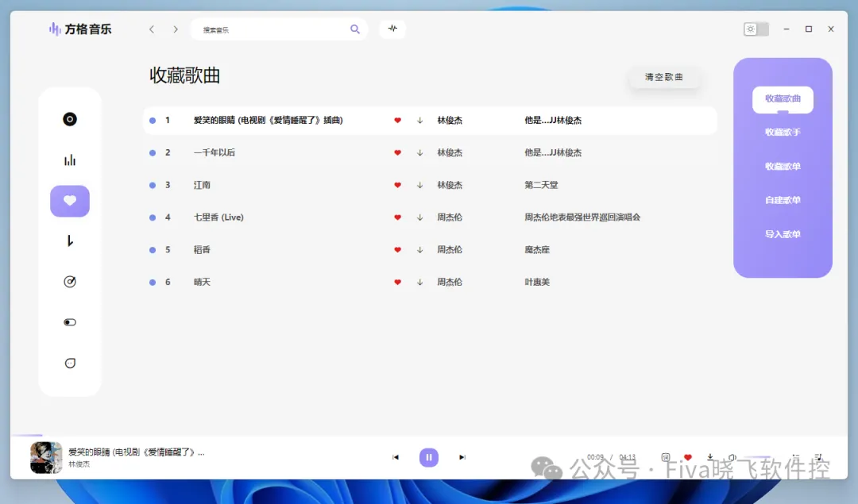858x504 pixels.
Task: Open the music discovery disc icon in sidebar
Action: click(69, 119)
